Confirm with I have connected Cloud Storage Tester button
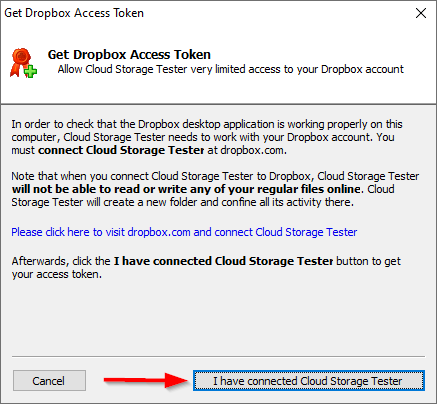 (309, 380)
